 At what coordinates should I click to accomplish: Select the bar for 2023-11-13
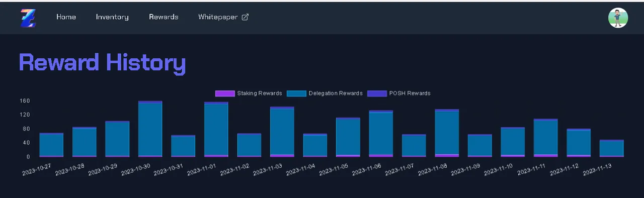pos(612,149)
